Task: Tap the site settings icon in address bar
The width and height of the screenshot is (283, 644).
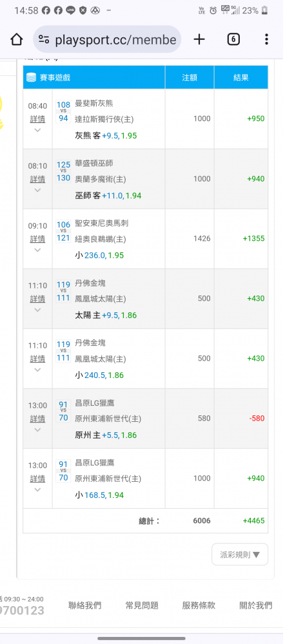Action: click(44, 39)
